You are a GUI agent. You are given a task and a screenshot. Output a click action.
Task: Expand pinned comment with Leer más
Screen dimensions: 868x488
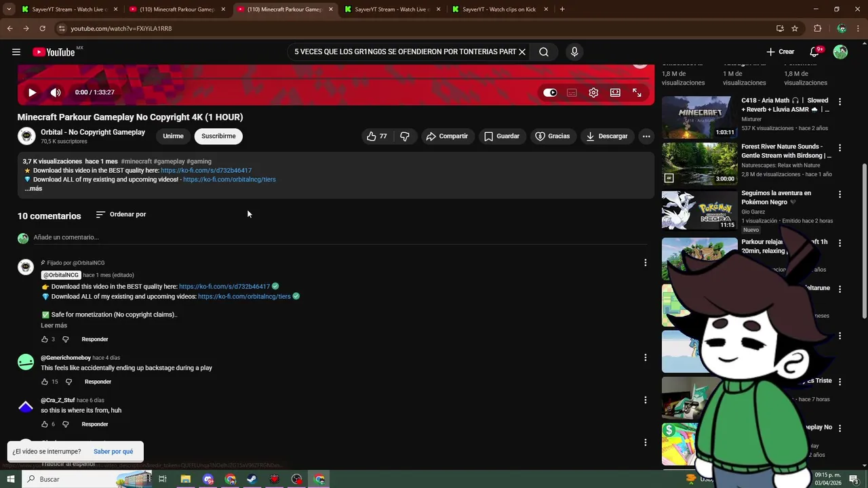pyautogui.click(x=54, y=325)
